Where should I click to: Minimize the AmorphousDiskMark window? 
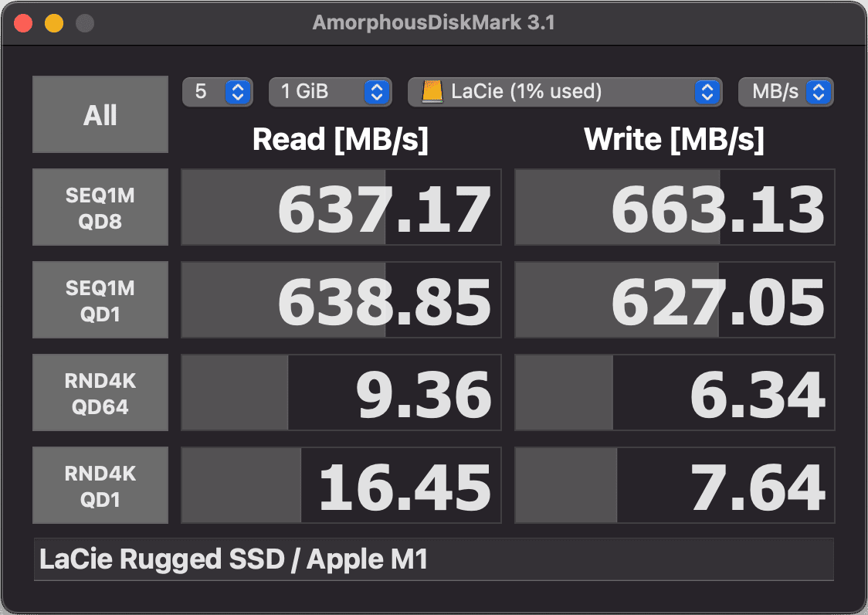click(54, 23)
